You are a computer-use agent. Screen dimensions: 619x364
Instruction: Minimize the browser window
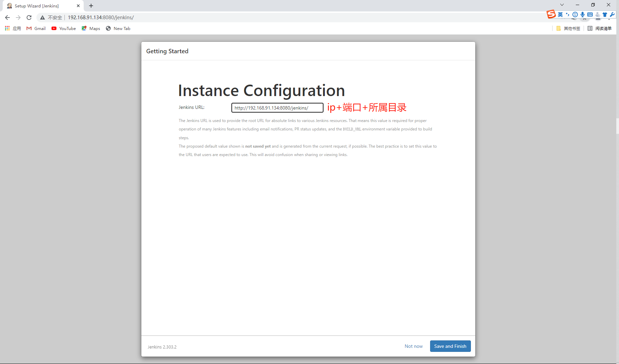[x=578, y=5]
